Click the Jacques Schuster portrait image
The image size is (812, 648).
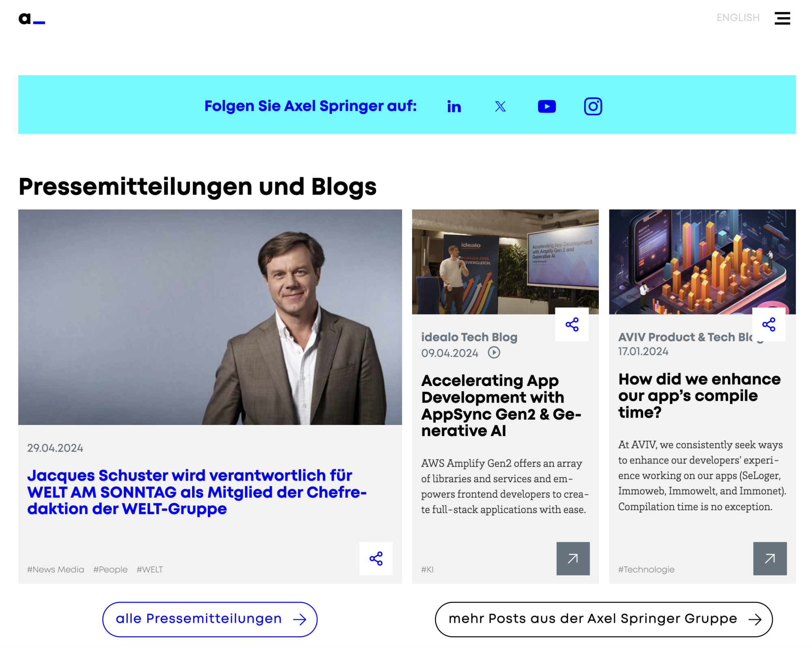pyautogui.click(x=210, y=317)
